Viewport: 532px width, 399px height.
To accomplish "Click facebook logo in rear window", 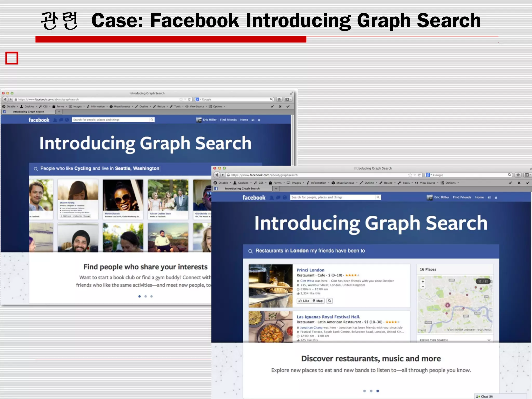I will coord(39,120).
